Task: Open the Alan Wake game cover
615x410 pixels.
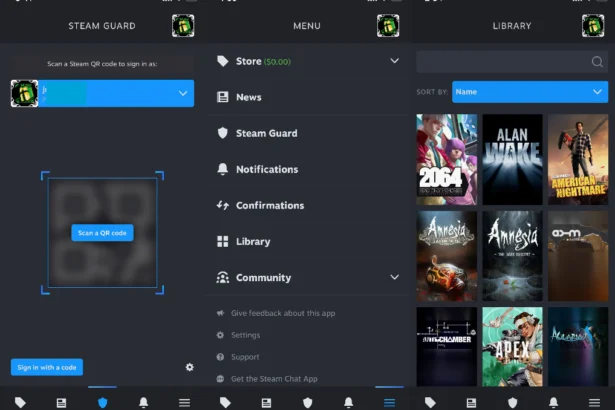Action: [512, 159]
